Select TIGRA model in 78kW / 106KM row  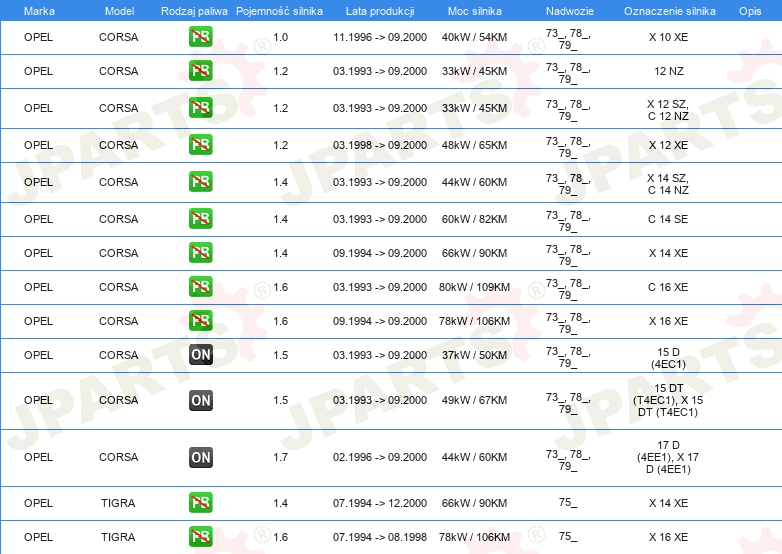click(x=118, y=537)
